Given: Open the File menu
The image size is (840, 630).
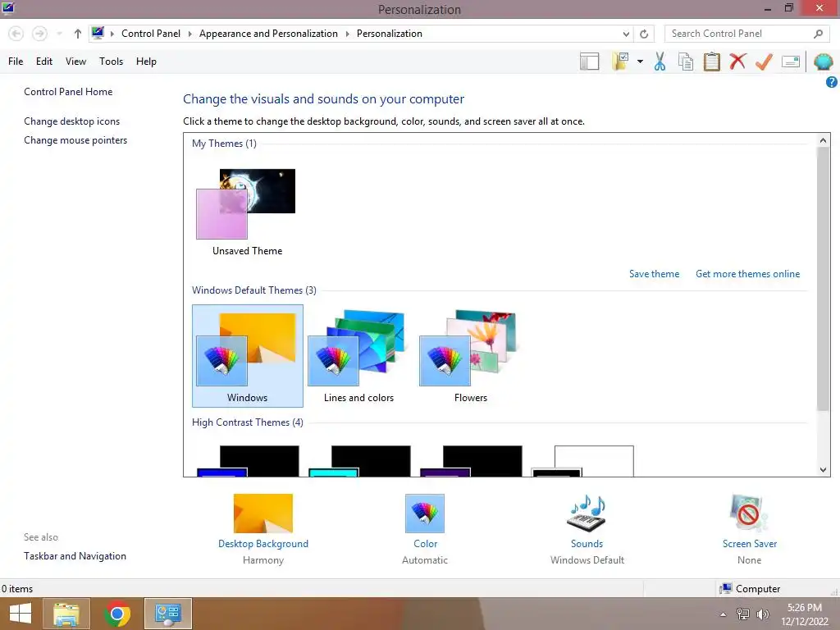Looking at the screenshot, I should point(16,61).
